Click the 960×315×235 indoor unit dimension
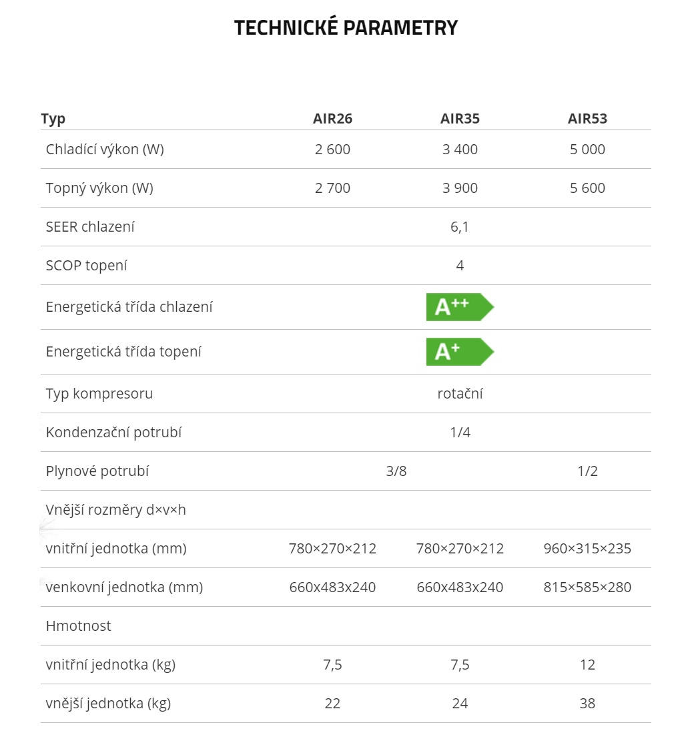This screenshot has height=749, width=700. 587,548
